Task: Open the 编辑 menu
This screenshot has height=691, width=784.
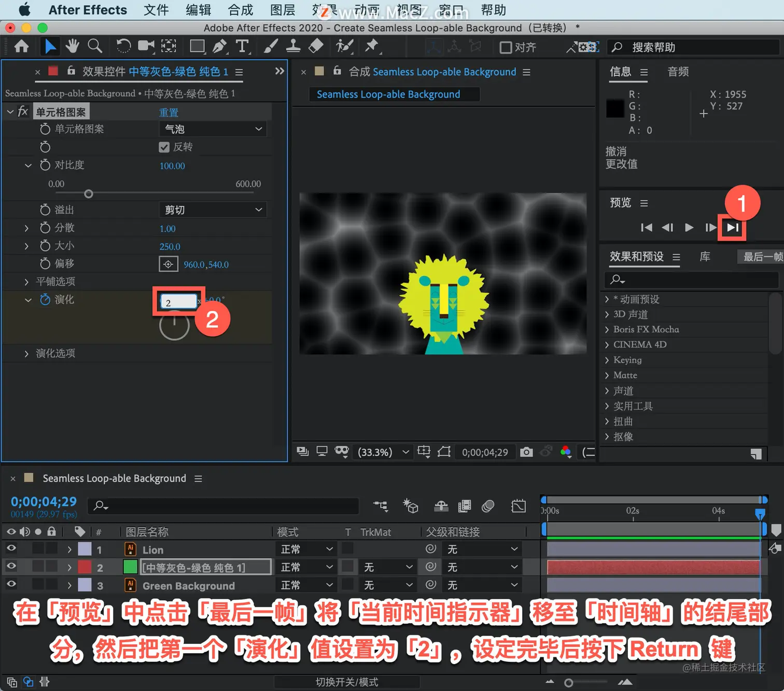Action: point(198,10)
